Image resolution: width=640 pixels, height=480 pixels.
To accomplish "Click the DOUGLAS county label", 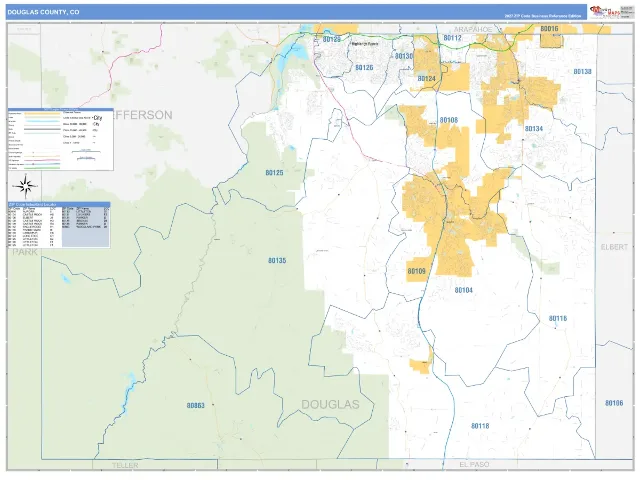I will point(330,404).
